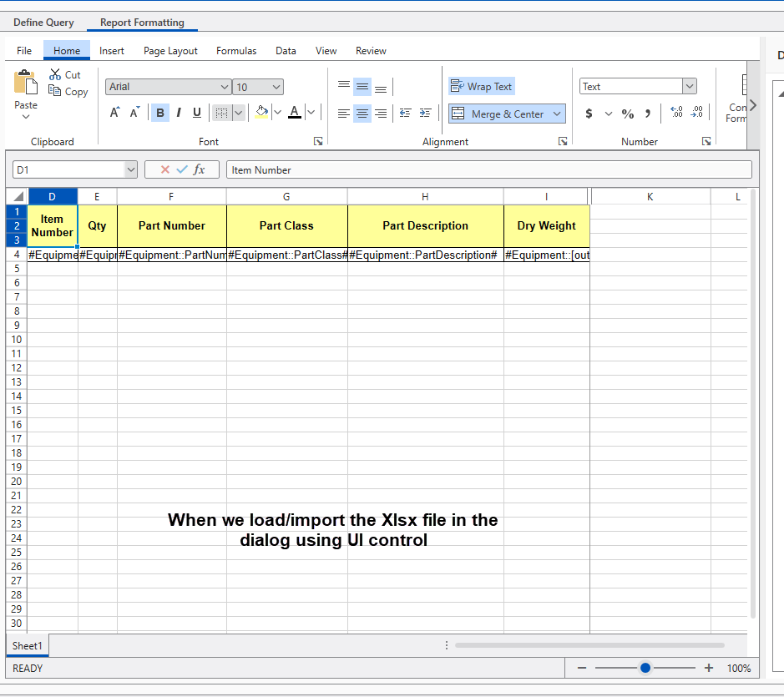Switch to the Define Query tab

click(x=43, y=23)
